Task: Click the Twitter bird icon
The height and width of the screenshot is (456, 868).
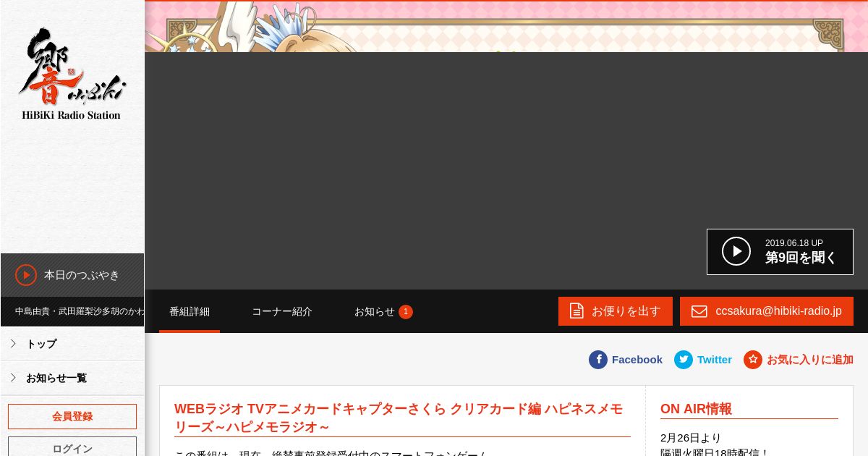Action: [684, 360]
